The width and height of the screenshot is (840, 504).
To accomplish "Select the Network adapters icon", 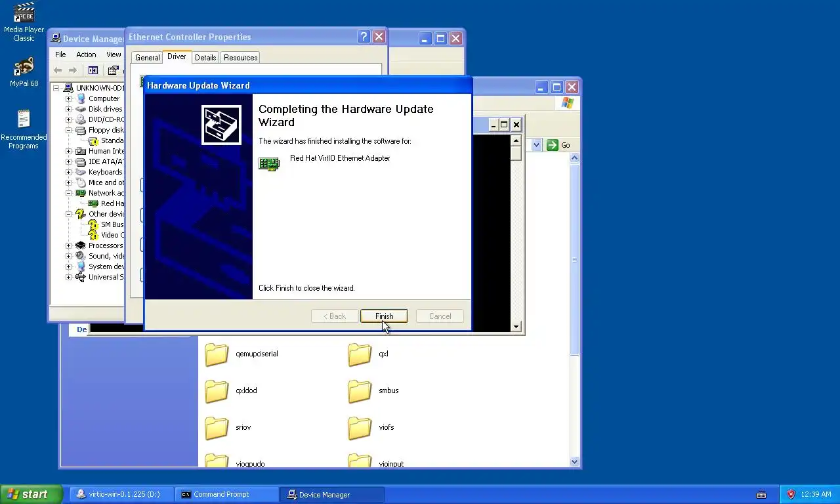I will coord(81,193).
